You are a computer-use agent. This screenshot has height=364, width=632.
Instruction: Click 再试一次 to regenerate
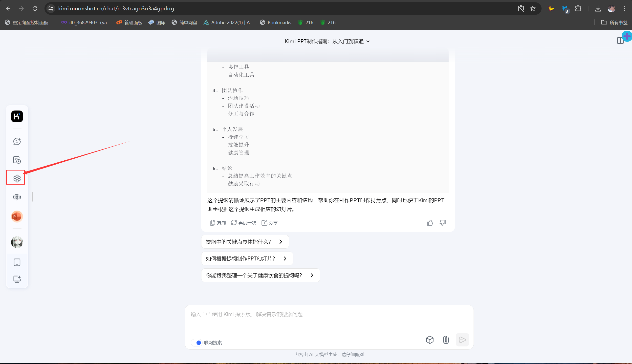[x=243, y=222]
